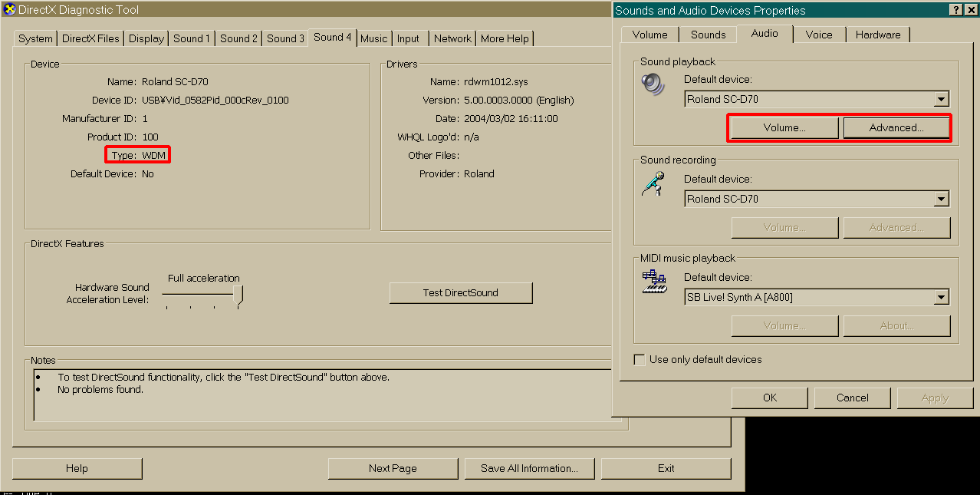Click the MIDI music playback Volume button
This screenshot has width=980, height=495.
pyautogui.click(x=784, y=326)
